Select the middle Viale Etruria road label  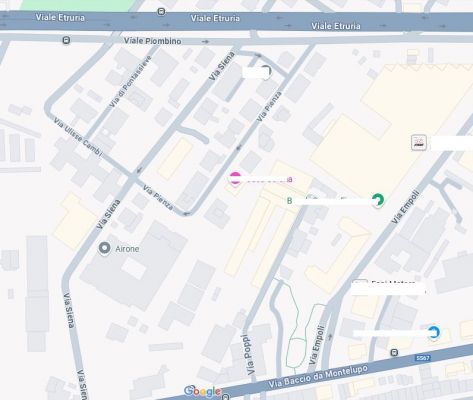click(x=215, y=18)
